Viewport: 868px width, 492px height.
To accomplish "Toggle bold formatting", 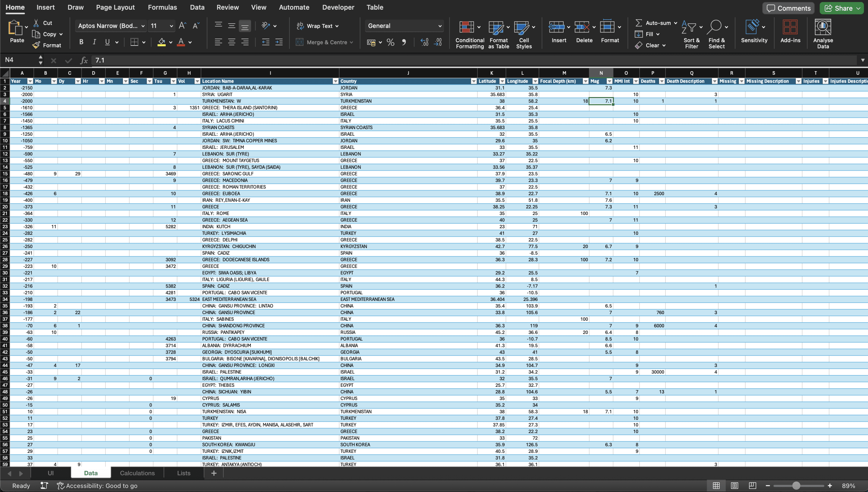I will tap(81, 42).
